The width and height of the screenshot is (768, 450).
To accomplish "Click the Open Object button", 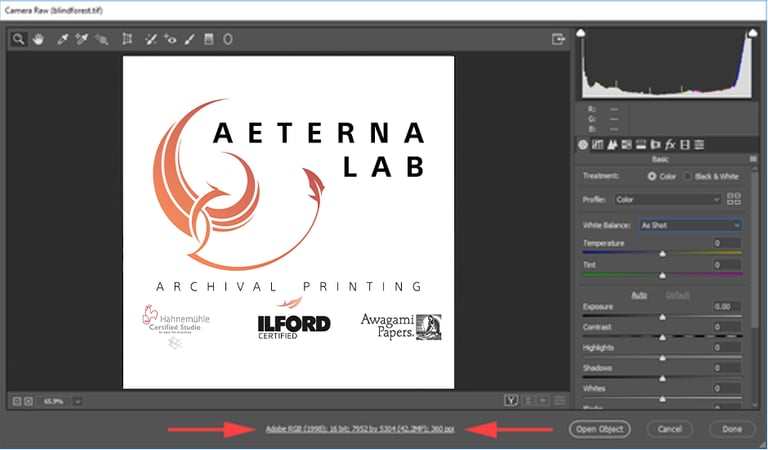I will (600, 429).
